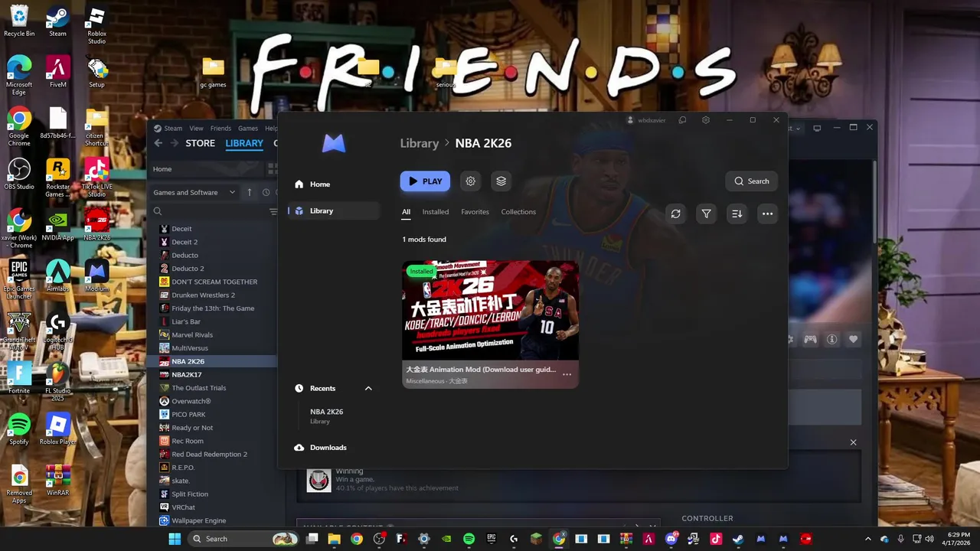Open Modrinth app settings gear in title bar
The width and height of the screenshot is (980, 551).
click(706, 120)
